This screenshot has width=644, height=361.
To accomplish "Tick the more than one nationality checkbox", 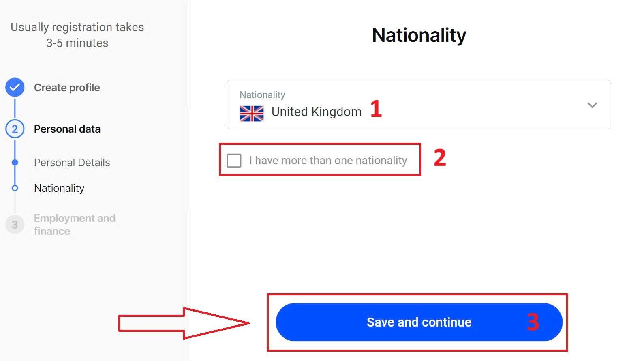I will point(234,161).
